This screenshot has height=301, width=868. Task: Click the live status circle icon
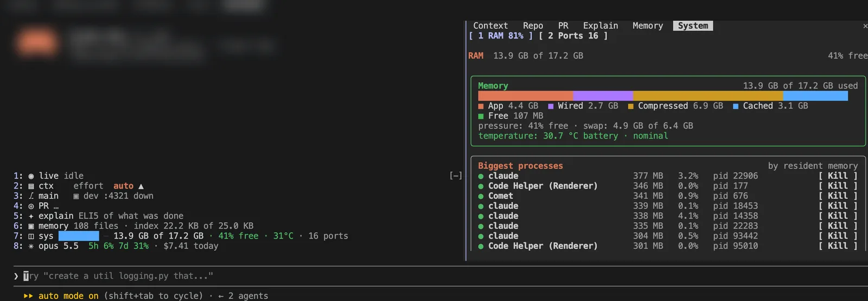[x=31, y=176]
